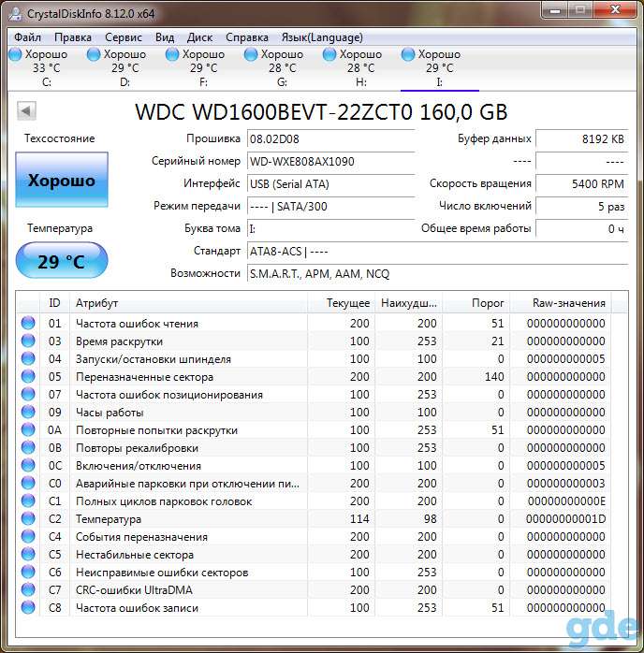Click the Raw-значения column header

coord(561,303)
